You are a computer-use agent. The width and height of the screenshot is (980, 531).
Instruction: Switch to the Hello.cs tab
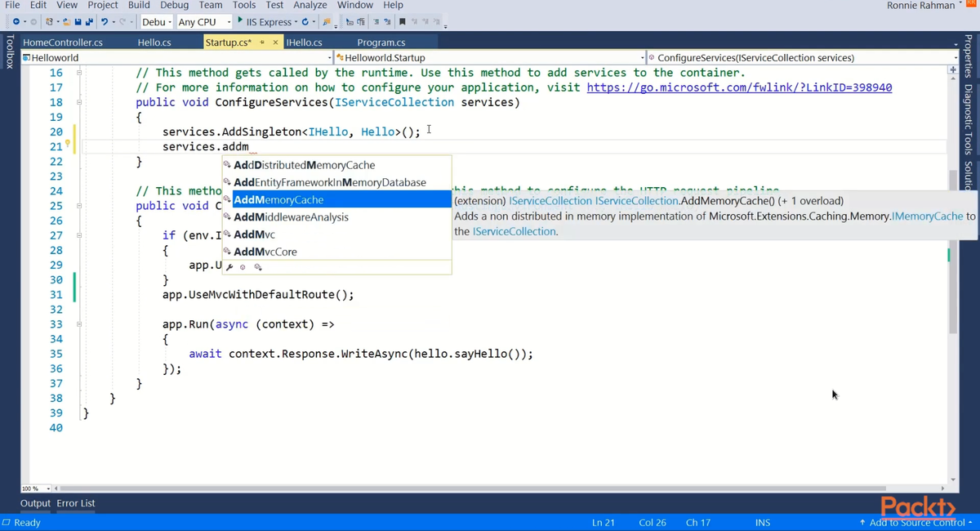coord(154,42)
